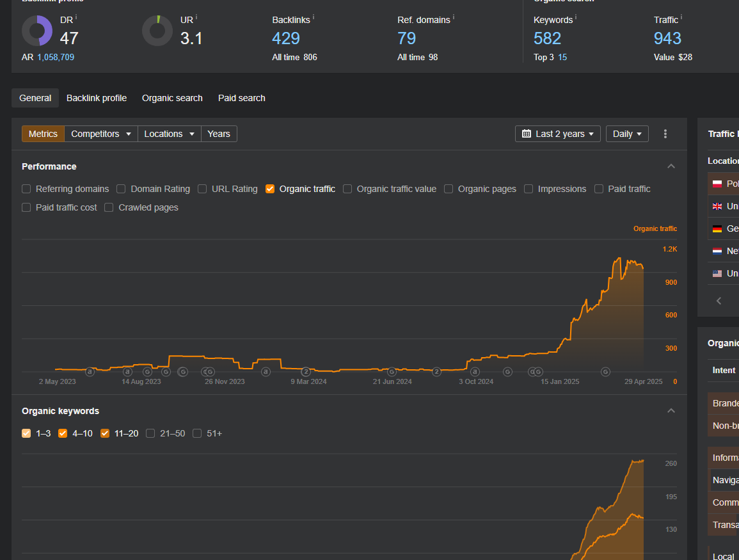Click the Years button
Image resolution: width=739 pixels, height=560 pixels.
pyautogui.click(x=219, y=134)
